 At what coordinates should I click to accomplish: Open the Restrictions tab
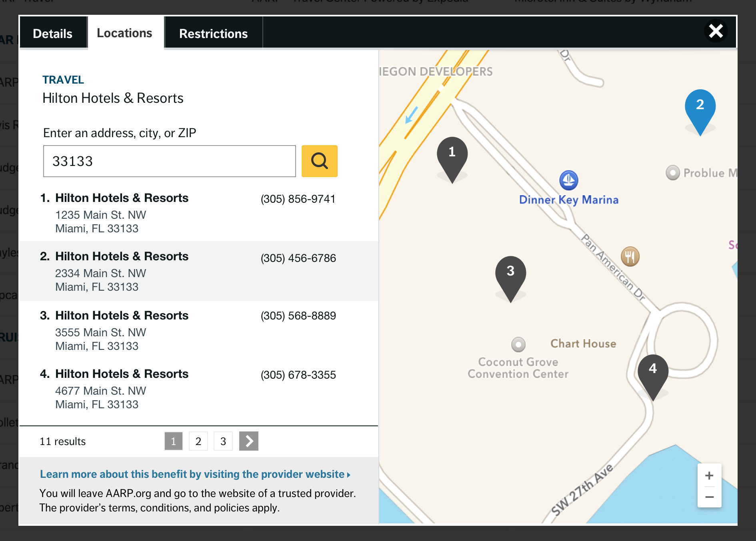pyautogui.click(x=213, y=34)
